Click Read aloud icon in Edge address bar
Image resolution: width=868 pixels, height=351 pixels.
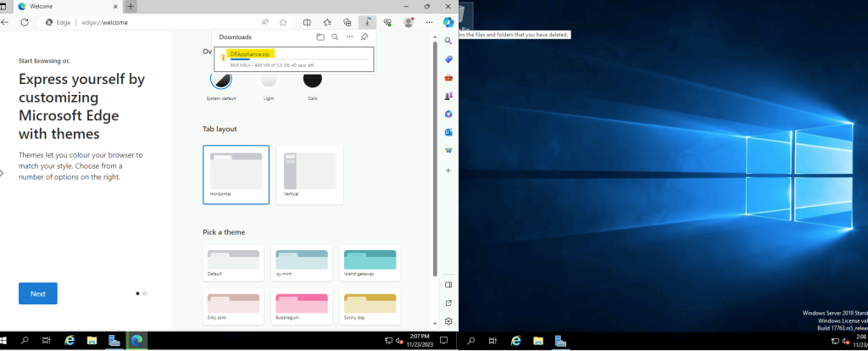[x=265, y=23]
